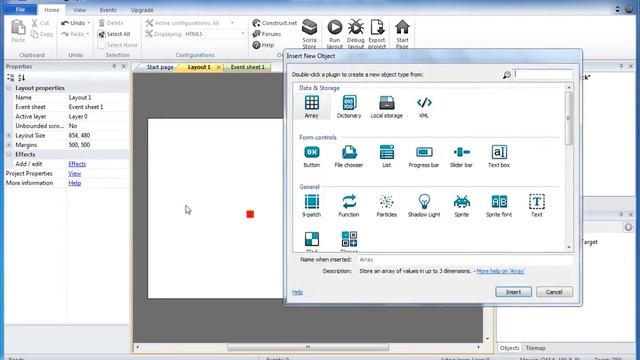
Task: Collapse the Layout properties section
Action: tap(9, 88)
